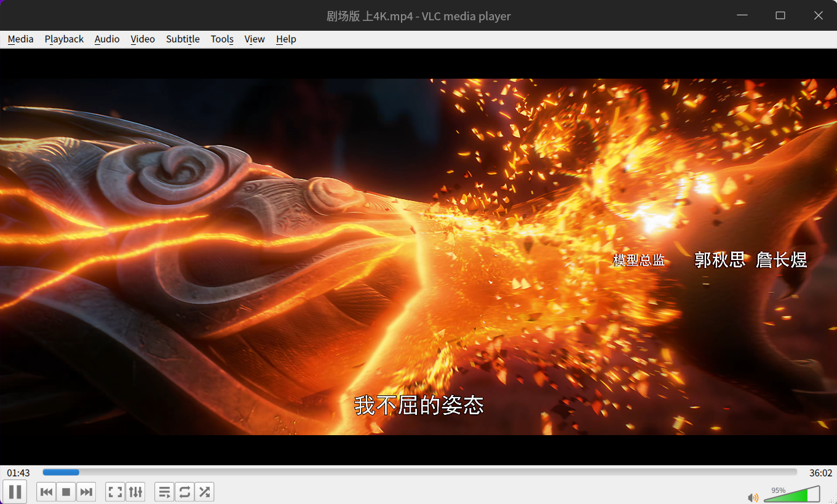Image resolution: width=837 pixels, height=504 pixels.
Task: Toggle the playlist view
Action: [164, 492]
